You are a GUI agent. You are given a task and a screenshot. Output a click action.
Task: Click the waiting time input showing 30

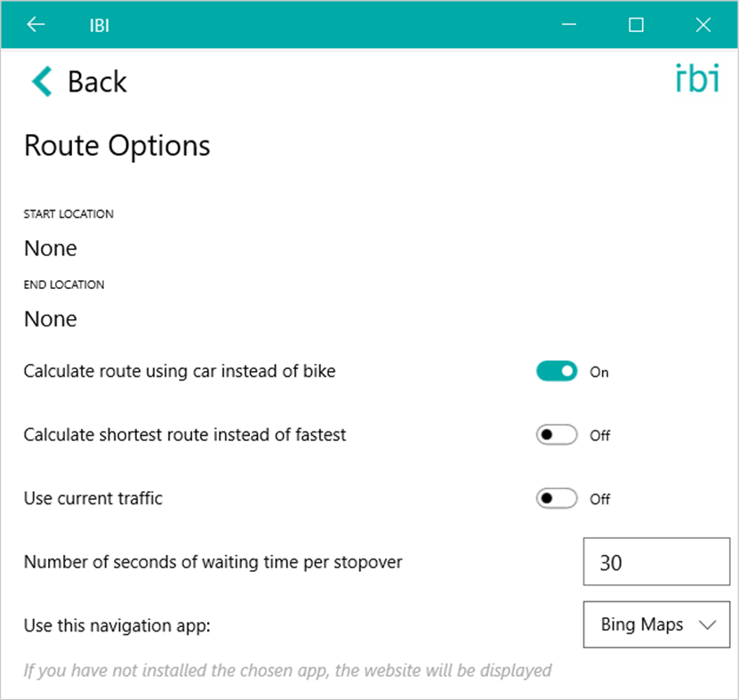655,561
